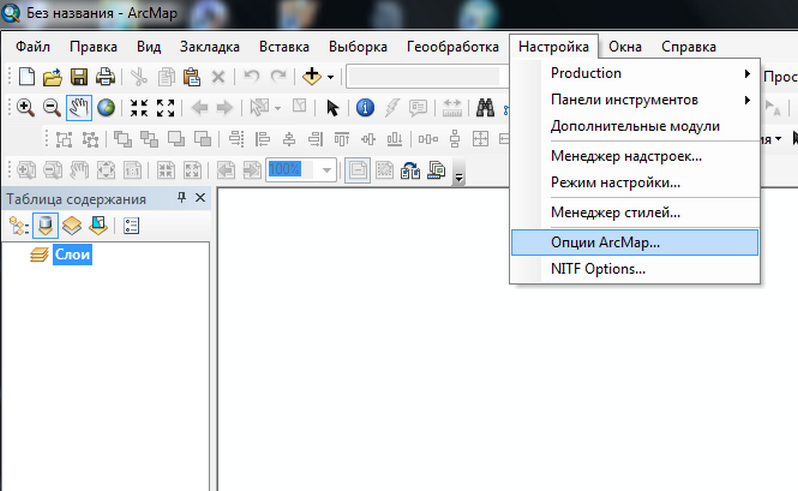798x491 pixels.
Task: Collapse the Настройка menu
Action: point(554,46)
